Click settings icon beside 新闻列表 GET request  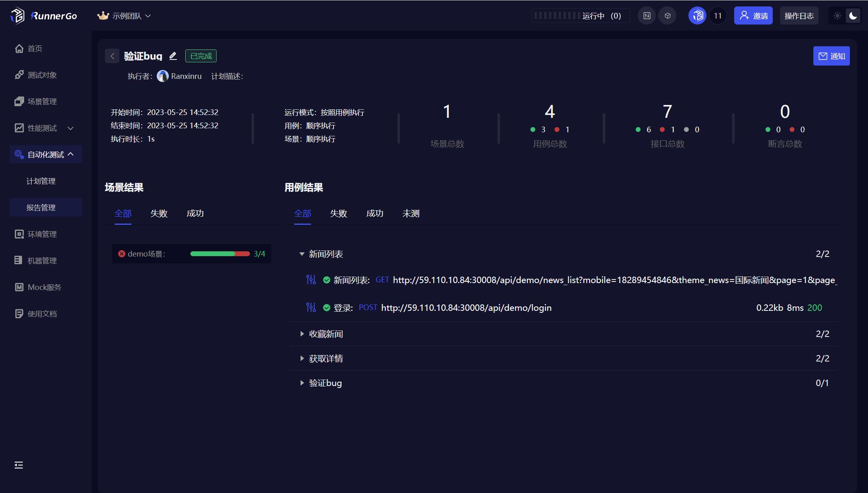(x=311, y=280)
